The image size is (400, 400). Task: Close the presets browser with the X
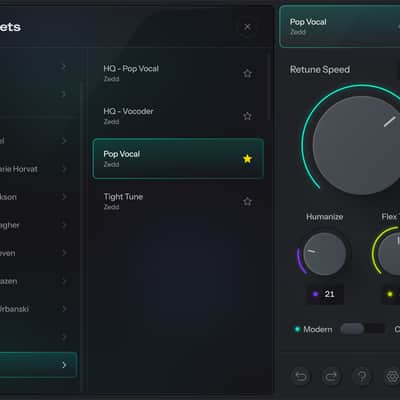247,27
